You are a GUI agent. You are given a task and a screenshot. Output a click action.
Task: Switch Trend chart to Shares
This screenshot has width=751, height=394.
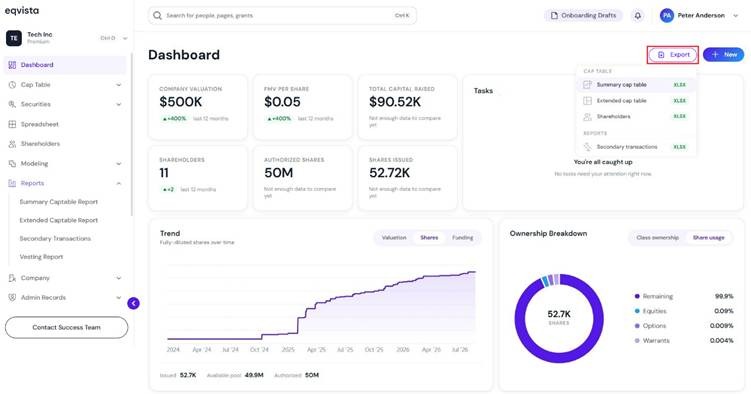pyautogui.click(x=429, y=237)
